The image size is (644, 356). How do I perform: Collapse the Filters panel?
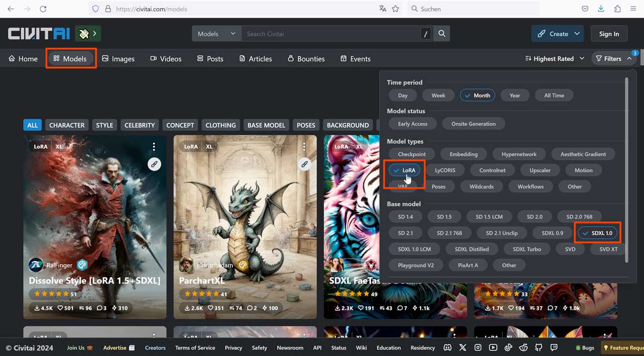614,59
